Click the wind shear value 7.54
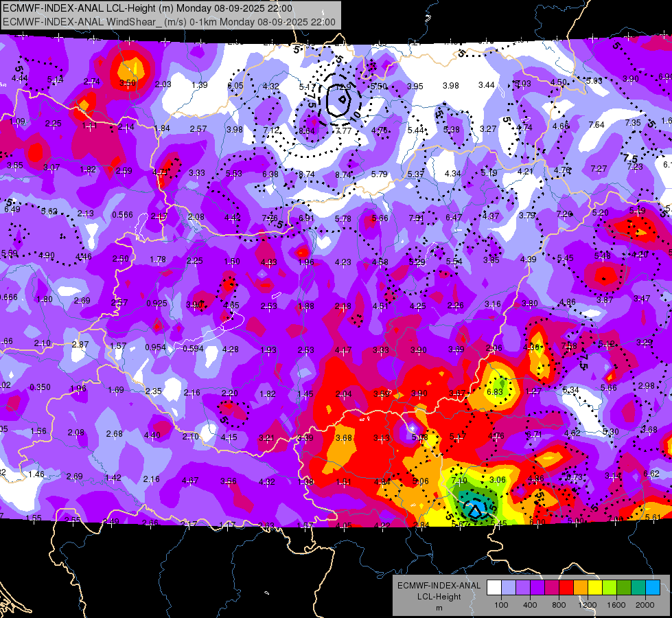Image resolution: width=672 pixels, height=618 pixels. (596, 125)
